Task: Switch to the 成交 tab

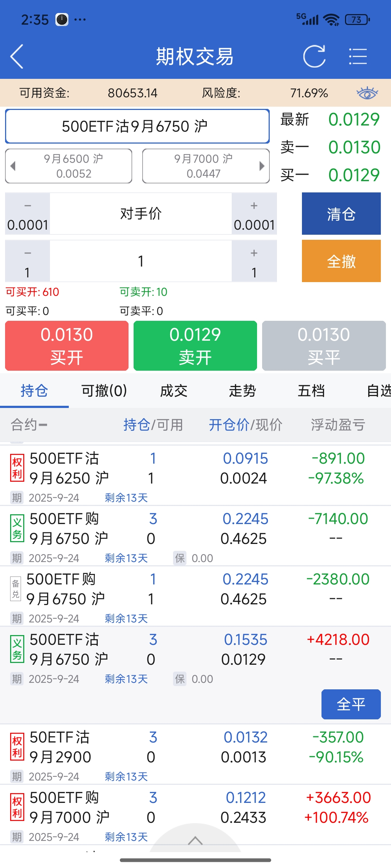Action: click(174, 391)
